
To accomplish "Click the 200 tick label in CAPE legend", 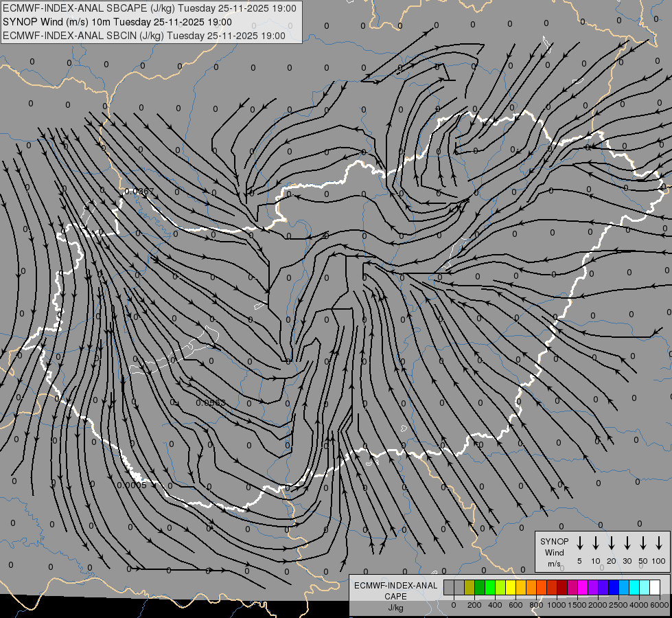I will (474, 605).
